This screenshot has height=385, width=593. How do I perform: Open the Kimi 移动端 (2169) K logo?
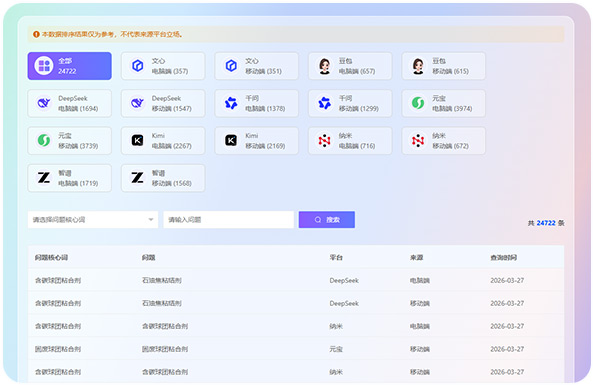pyautogui.click(x=231, y=140)
